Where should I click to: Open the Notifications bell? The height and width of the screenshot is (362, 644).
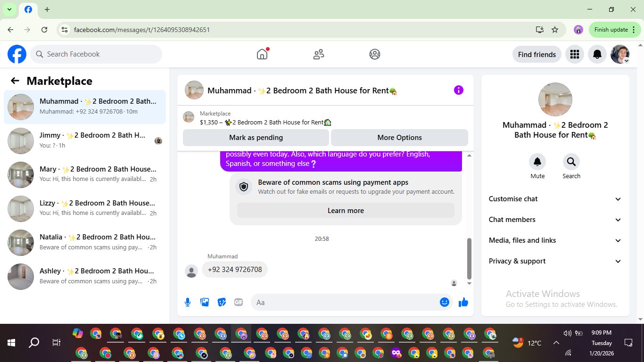[x=597, y=54]
